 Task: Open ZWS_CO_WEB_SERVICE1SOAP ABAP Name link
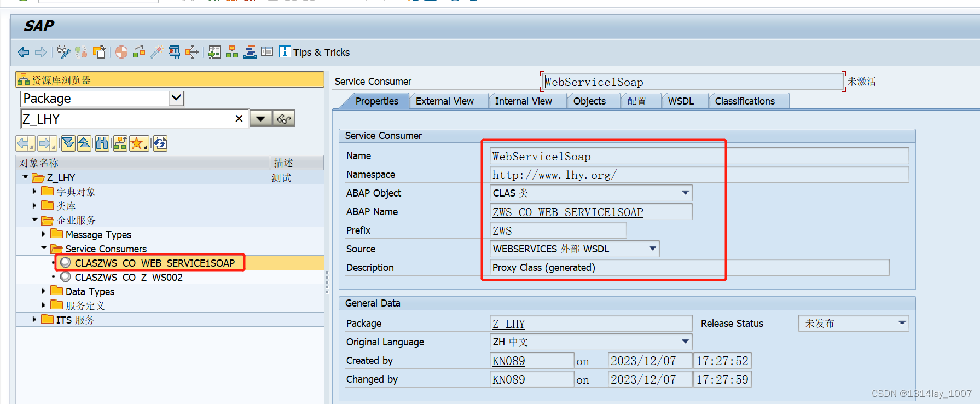pos(568,212)
